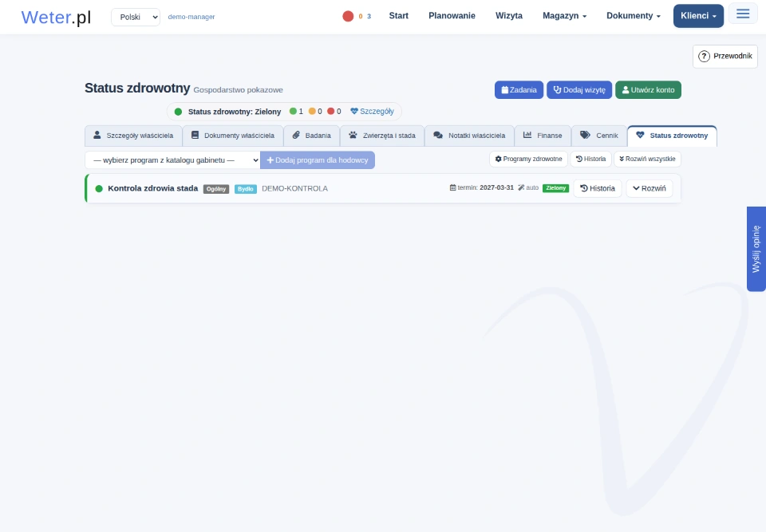Click the orange counter dot showing 0

point(312,112)
